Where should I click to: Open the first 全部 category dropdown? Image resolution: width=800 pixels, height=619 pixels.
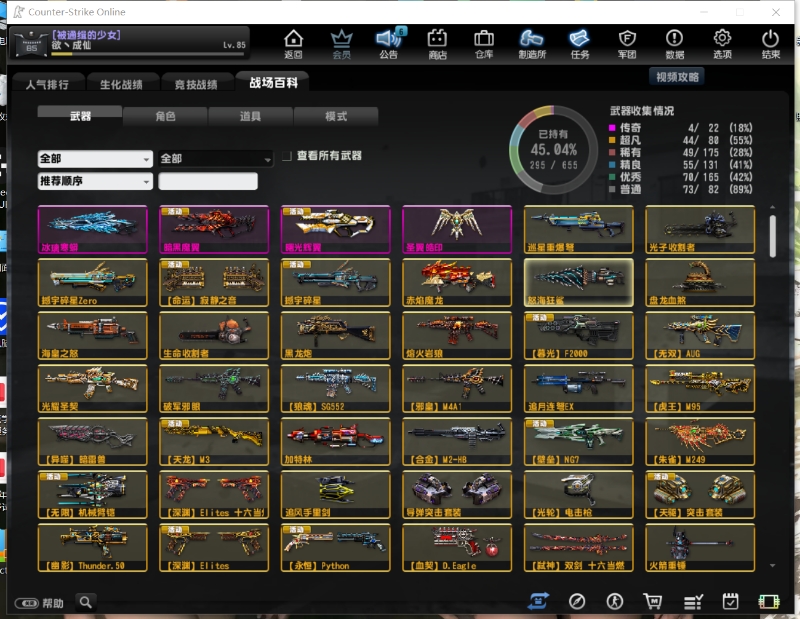[x=95, y=159]
